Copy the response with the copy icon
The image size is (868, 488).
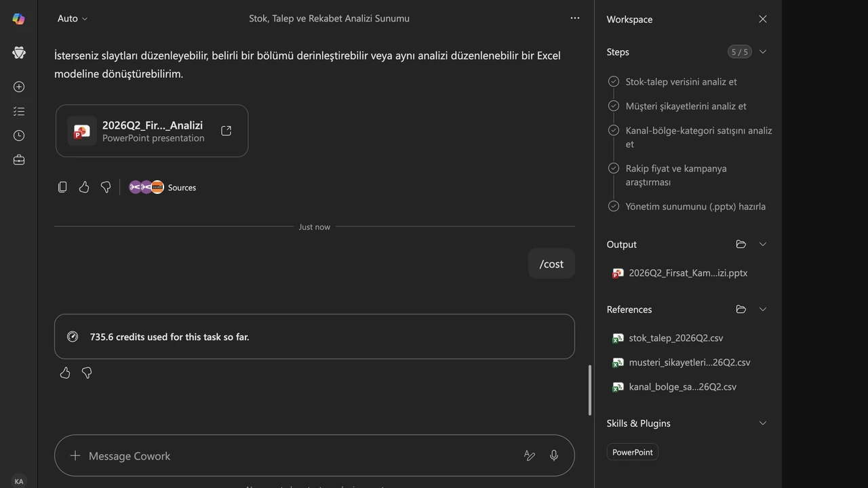click(62, 187)
